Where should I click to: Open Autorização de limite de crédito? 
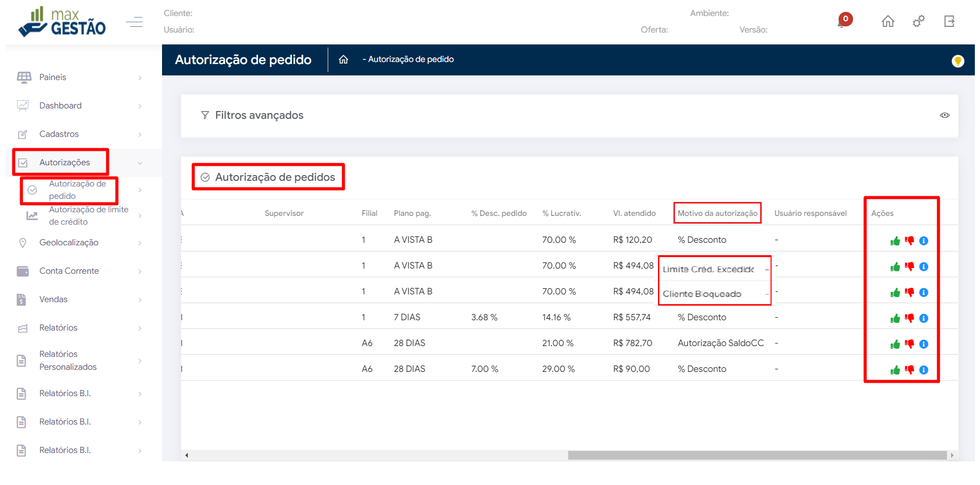tap(88, 216)
